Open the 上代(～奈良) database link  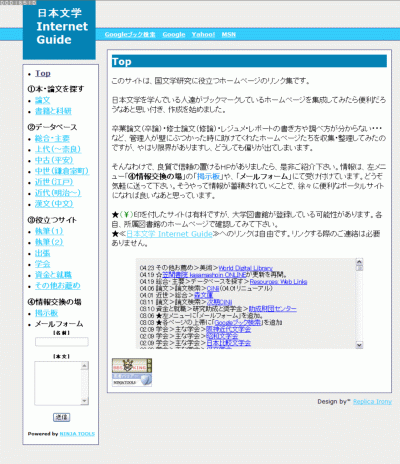58,149
